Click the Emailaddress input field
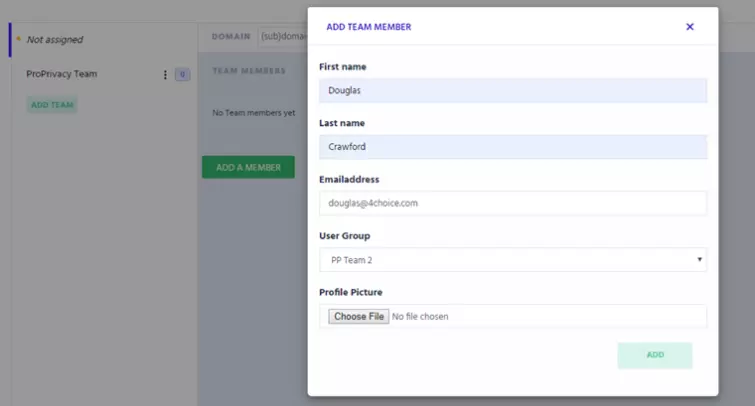 click(x=512, y=203)
